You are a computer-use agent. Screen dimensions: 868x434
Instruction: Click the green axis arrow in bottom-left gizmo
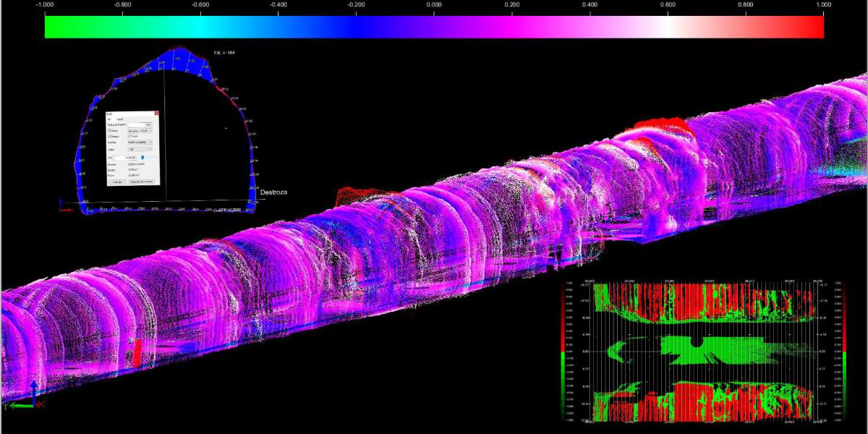tap(19, 405)
